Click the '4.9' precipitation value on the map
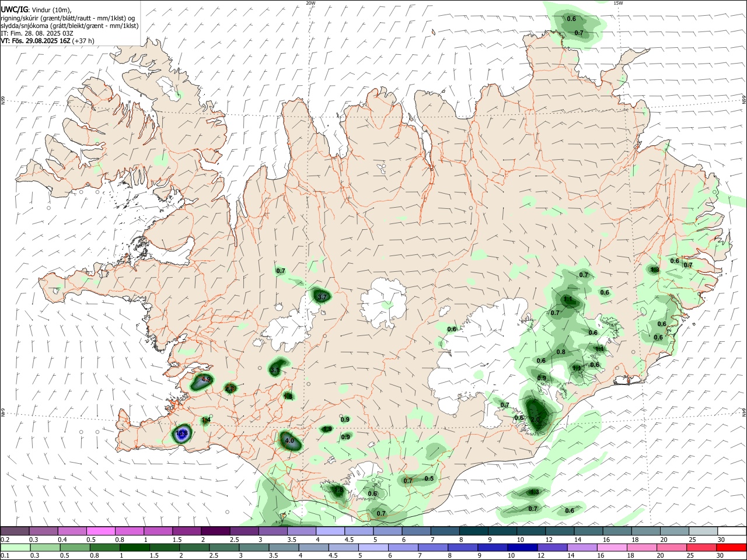Image resolution: width=747 pixels, height=560 pixels. 205,379
